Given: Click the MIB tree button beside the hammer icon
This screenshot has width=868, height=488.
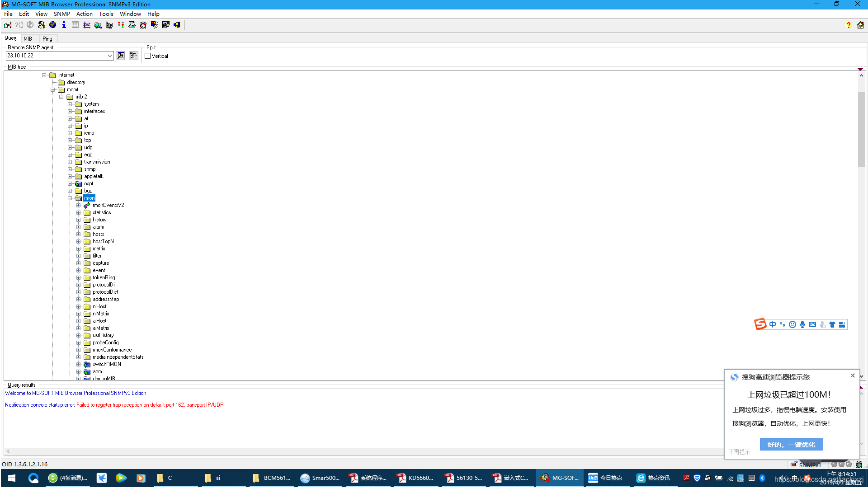Looking at the screenshot, I should pos(133,56).
